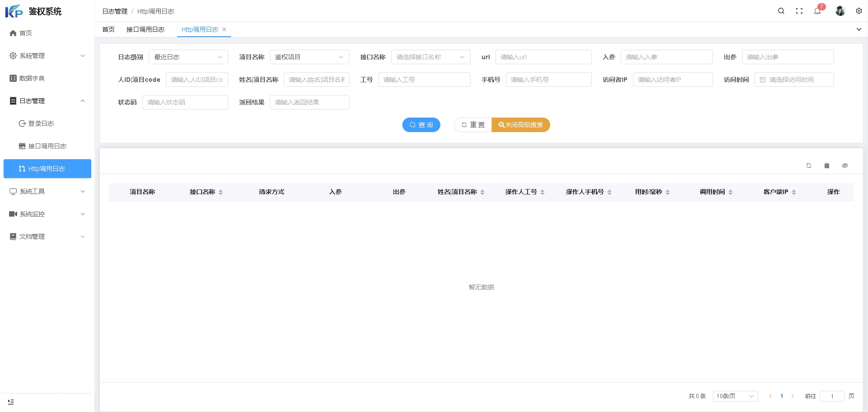Open the 10条/页 page size selector
This screenshot has width=868, height=412.
(735, 396)
